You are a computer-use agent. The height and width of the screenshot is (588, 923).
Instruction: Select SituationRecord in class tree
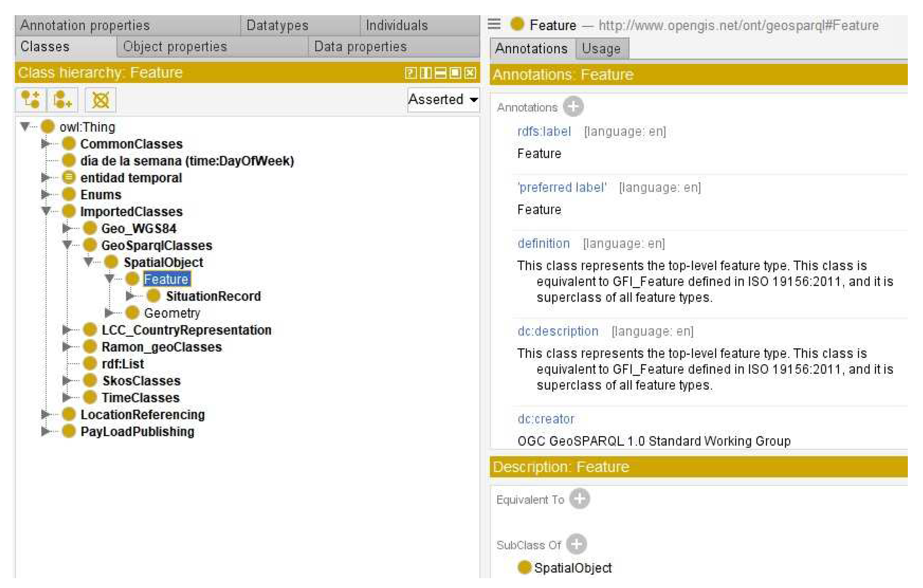[213, 296]
